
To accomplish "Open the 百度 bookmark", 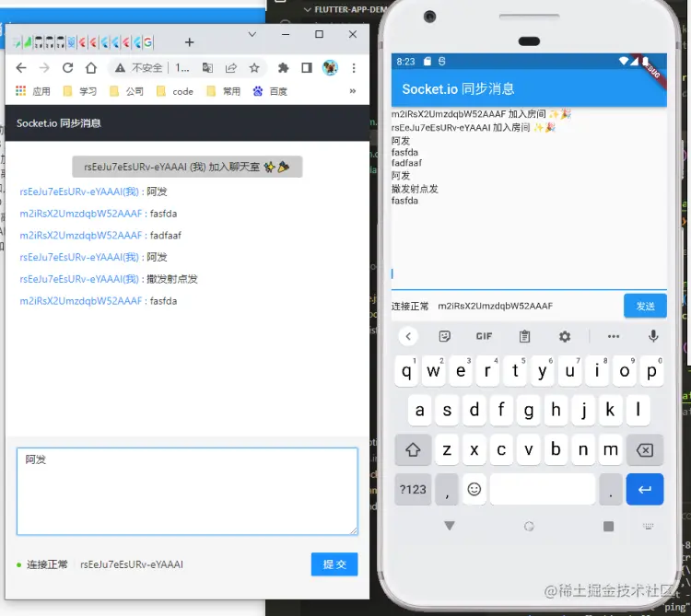I will pyautogui.click(x=270, y=91).
